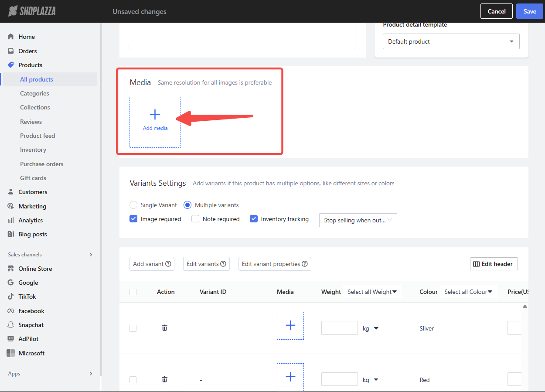Open the Select all Colour dropdown
The width and height of the screenshot is (545, 392).
[469, 292]
